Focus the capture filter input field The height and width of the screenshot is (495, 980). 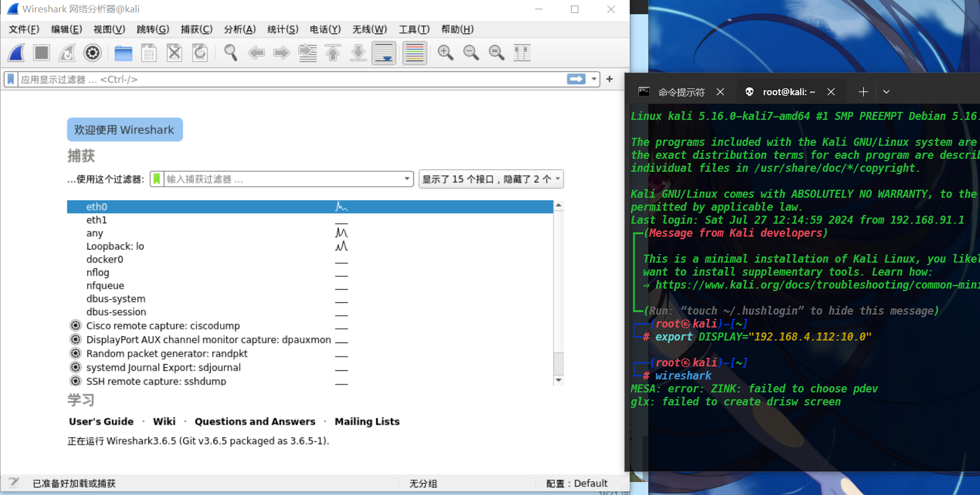click(x=283, y=179)
